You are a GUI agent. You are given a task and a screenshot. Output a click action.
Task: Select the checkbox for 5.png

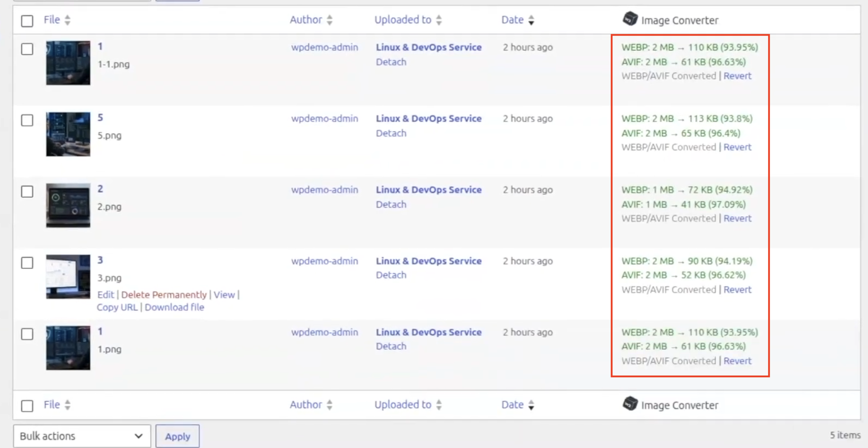27,120
